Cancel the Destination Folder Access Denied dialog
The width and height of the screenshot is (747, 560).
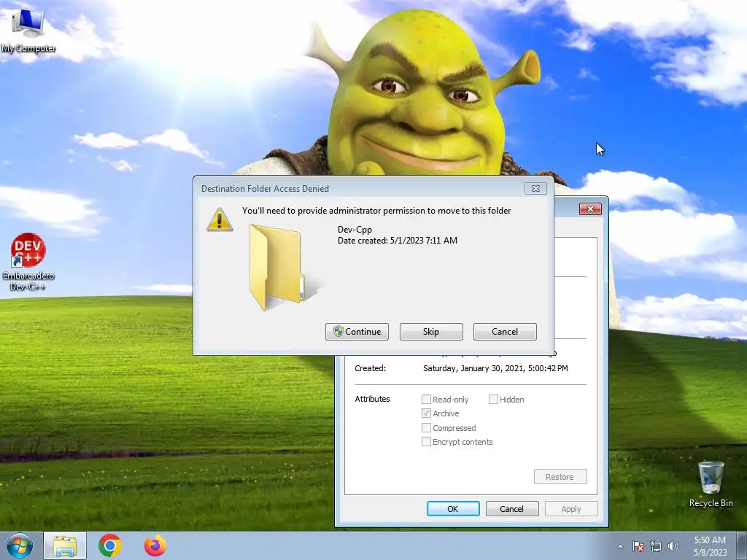click(x=505, y=332)
